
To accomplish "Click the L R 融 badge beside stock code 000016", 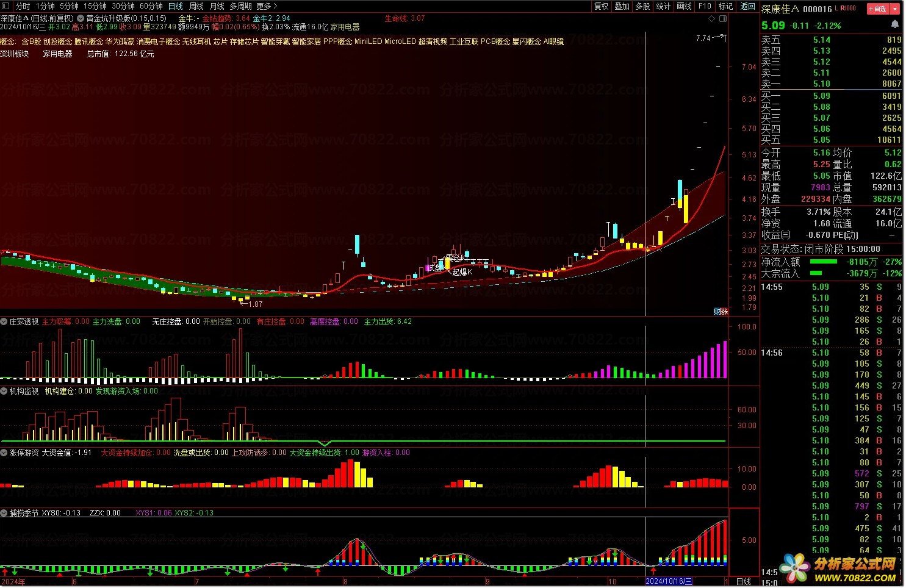I will pyautogui.click(x=846, y=9).
